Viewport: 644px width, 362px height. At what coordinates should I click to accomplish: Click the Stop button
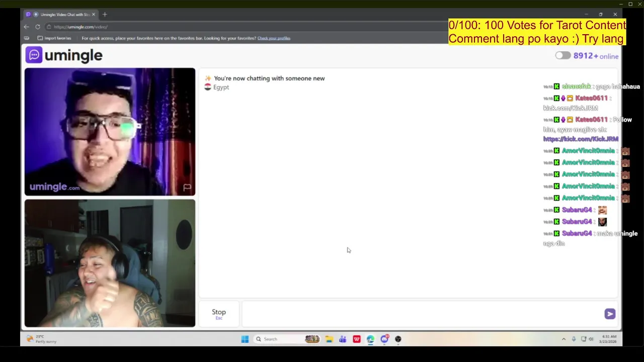coord(219,314)
